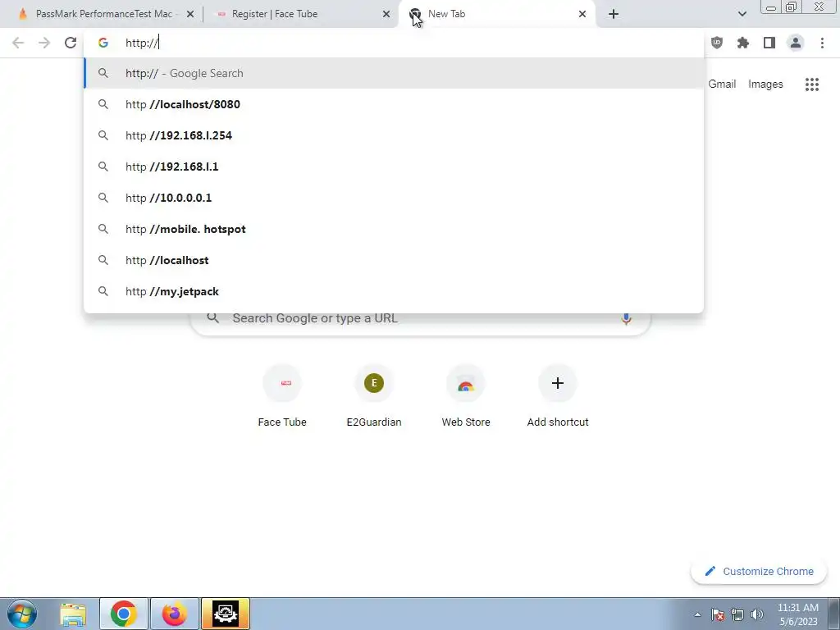This screenshot has height=630, width=840.
Task: Switch to the Register | Face Tube tab
Action: point(300,14)
